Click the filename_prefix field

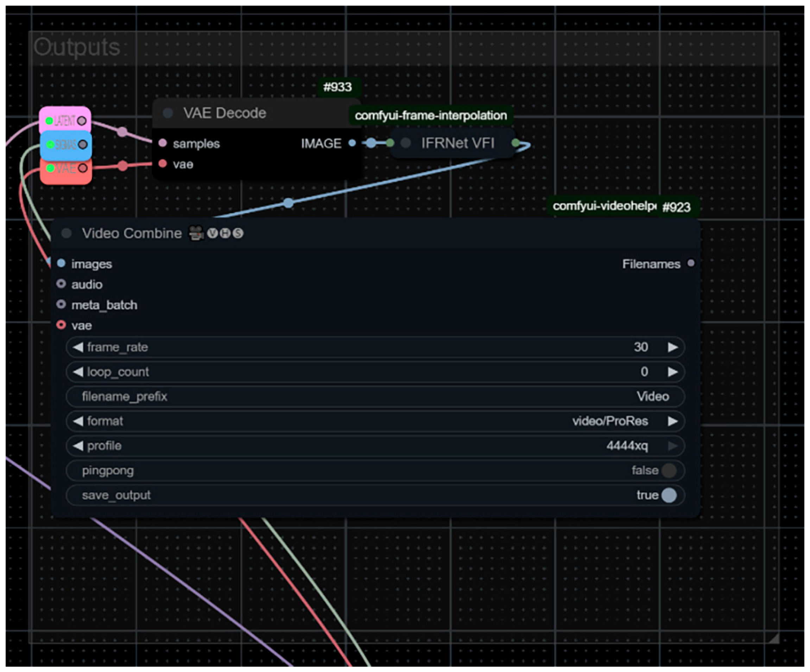(375, 396)
